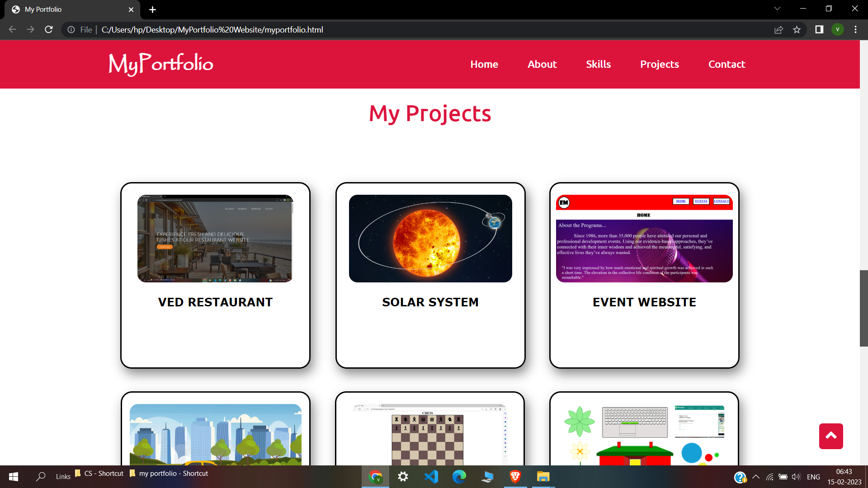Reload the page
The width and height of the screenshot is (868, 488).
tap(48, 29)
